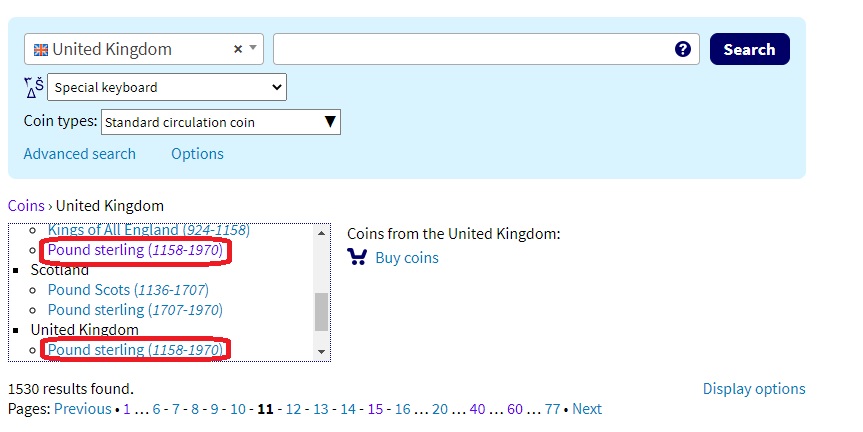Viewport: 863px width, 432px height.
Task: Click the '1530 results found.' text
Action: tap(70, 389)
